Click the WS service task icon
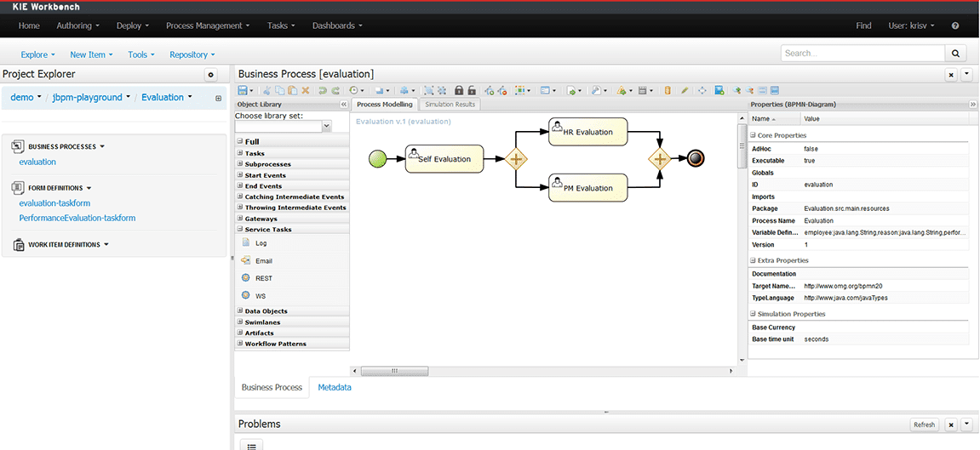The height and width of the screenshot is (450, 980). tap(245, 295)
